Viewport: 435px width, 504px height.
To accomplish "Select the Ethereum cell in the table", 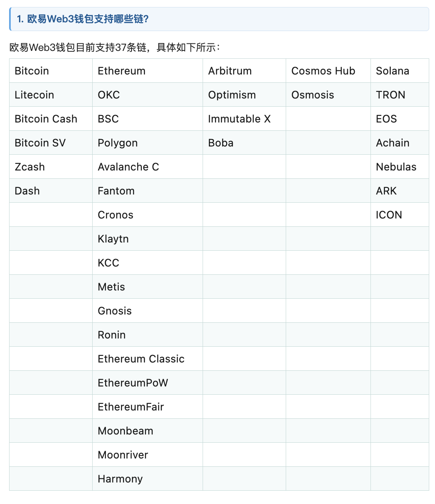I will [122, 71].
